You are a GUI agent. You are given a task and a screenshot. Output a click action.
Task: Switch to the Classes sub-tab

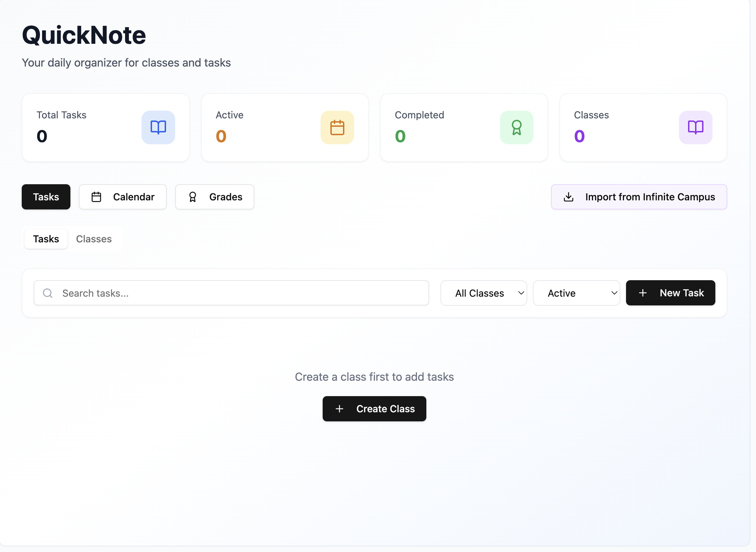tap(94, 239)
